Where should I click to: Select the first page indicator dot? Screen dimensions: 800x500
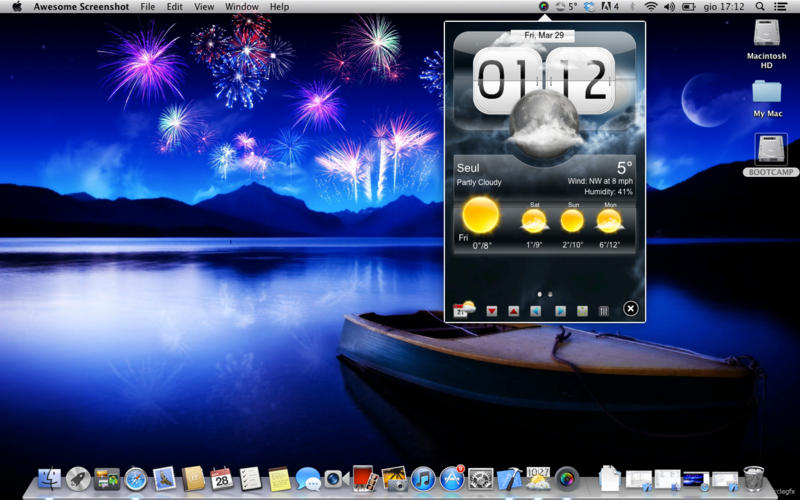[x=540, y=294]
